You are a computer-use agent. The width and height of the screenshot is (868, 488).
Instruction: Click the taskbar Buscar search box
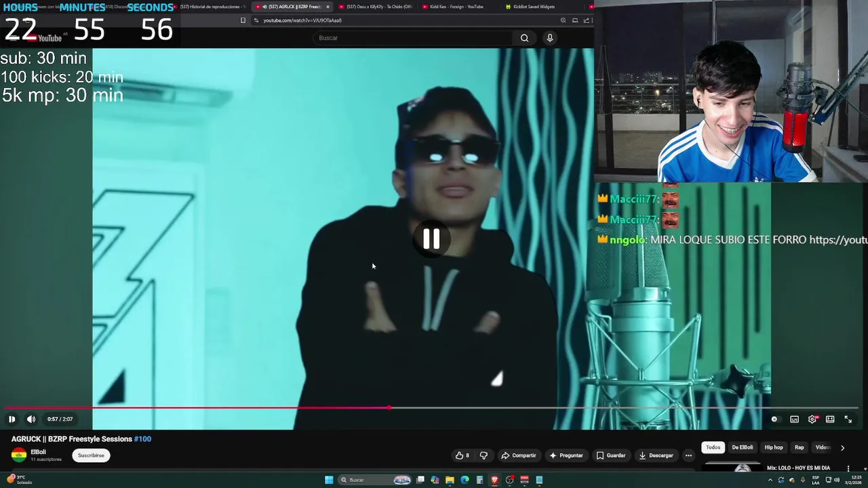point(376,480)
